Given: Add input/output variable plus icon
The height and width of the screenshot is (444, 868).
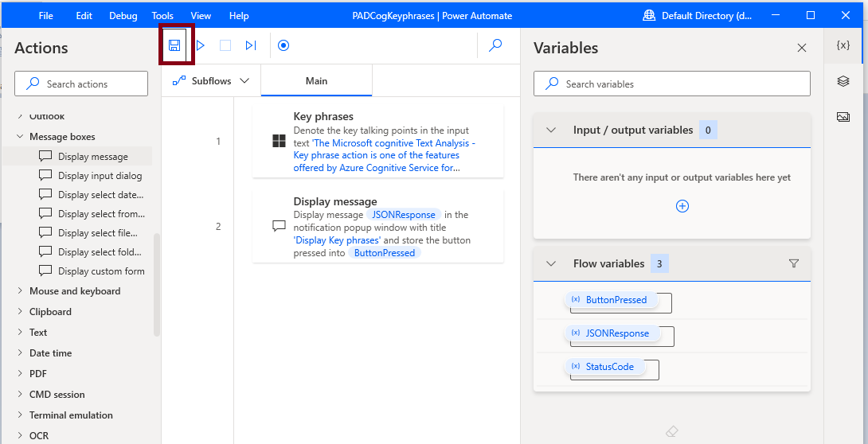Looking at the screenshot, I should pyautogui.click(x=682, y=206).
